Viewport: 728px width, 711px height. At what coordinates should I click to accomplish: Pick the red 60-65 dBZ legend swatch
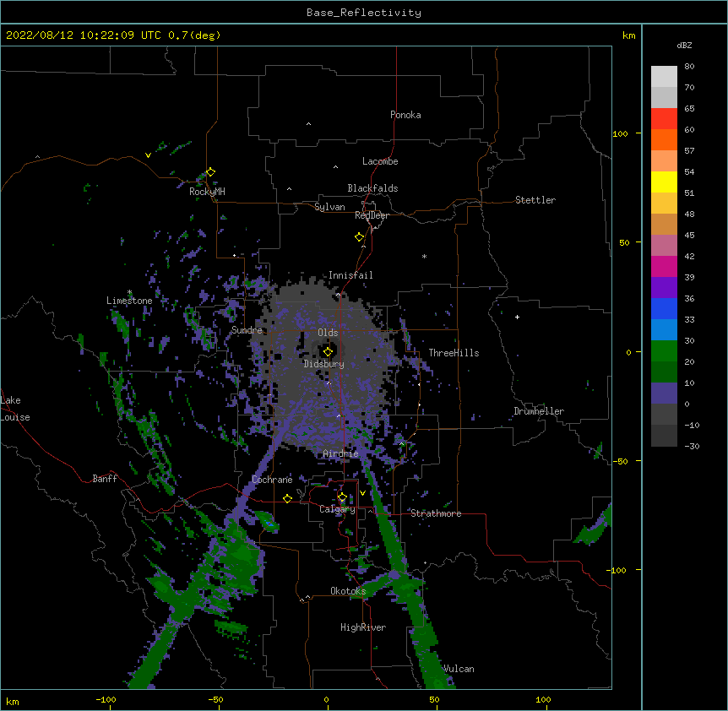coord(664,118)
